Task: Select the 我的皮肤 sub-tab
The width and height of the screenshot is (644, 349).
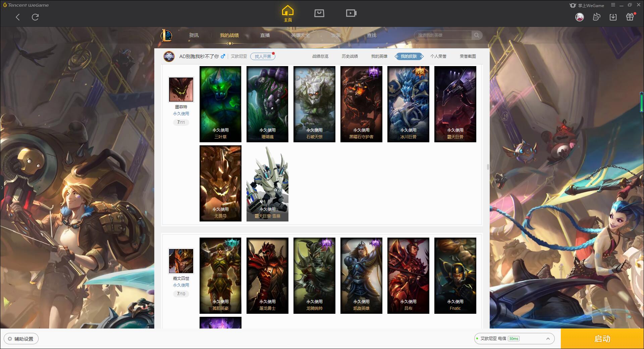Action: [409, 56]
